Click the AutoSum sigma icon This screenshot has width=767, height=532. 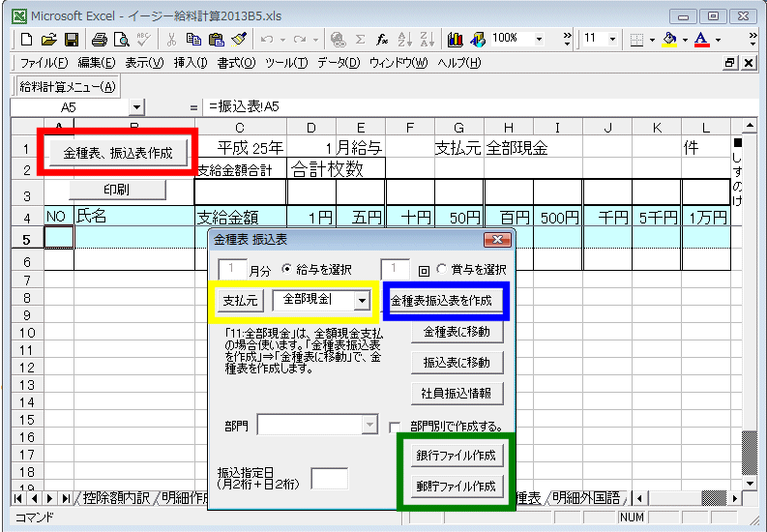point(360,40)
